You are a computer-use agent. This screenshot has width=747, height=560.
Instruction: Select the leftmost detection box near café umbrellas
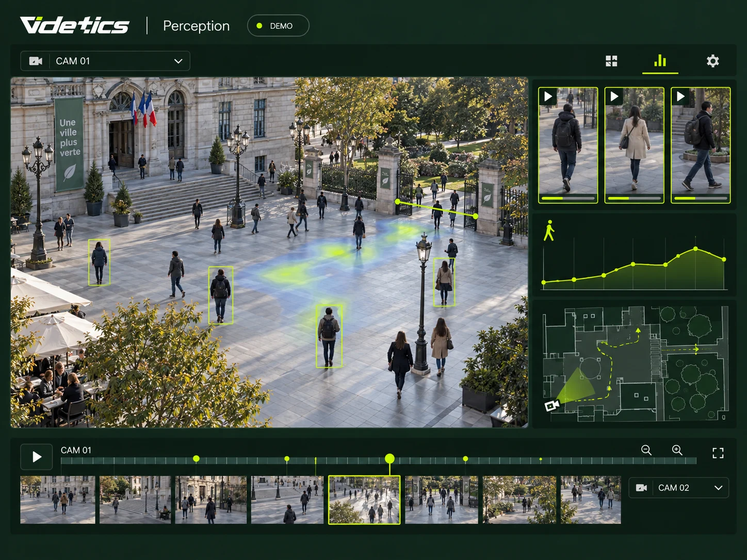pyautogui.click(x=99, y=262)
